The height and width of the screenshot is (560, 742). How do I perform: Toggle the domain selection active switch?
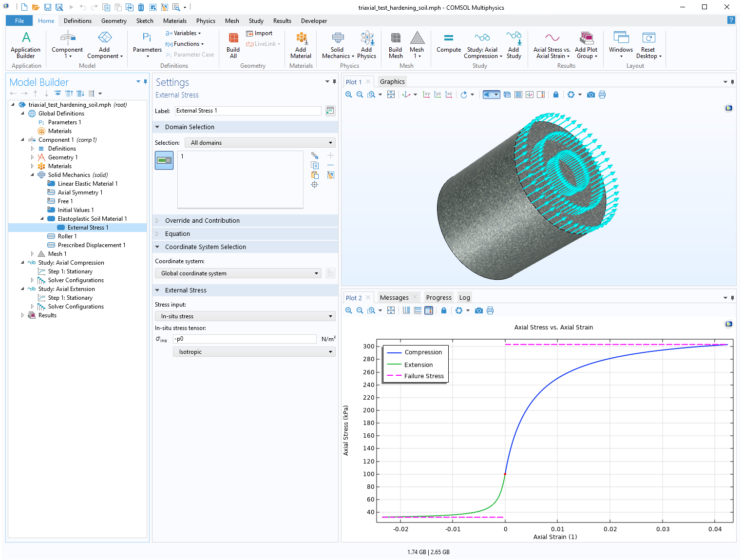click(164, 160)
